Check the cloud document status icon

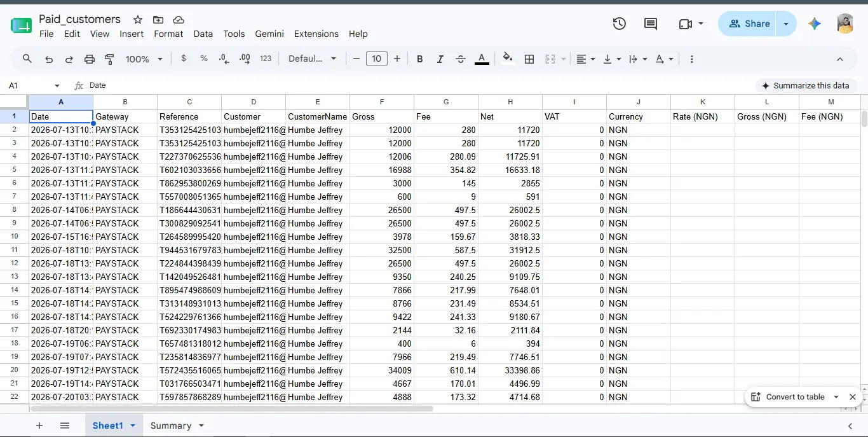[179, 20]
